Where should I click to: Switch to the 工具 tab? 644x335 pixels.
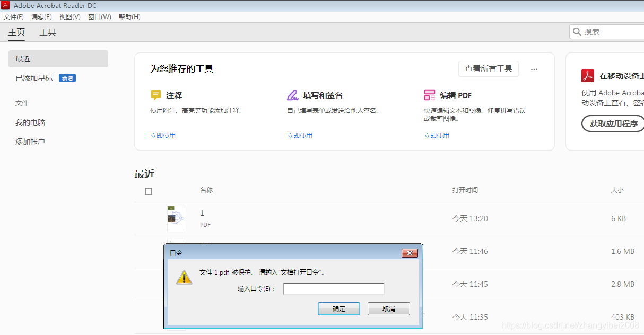[48, 32]
